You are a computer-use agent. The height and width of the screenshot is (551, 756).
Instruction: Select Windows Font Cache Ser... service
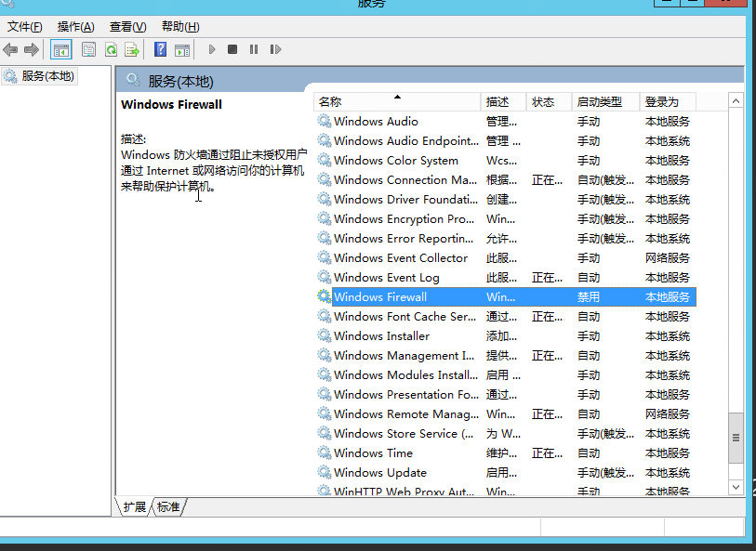(x=506, y=317)
